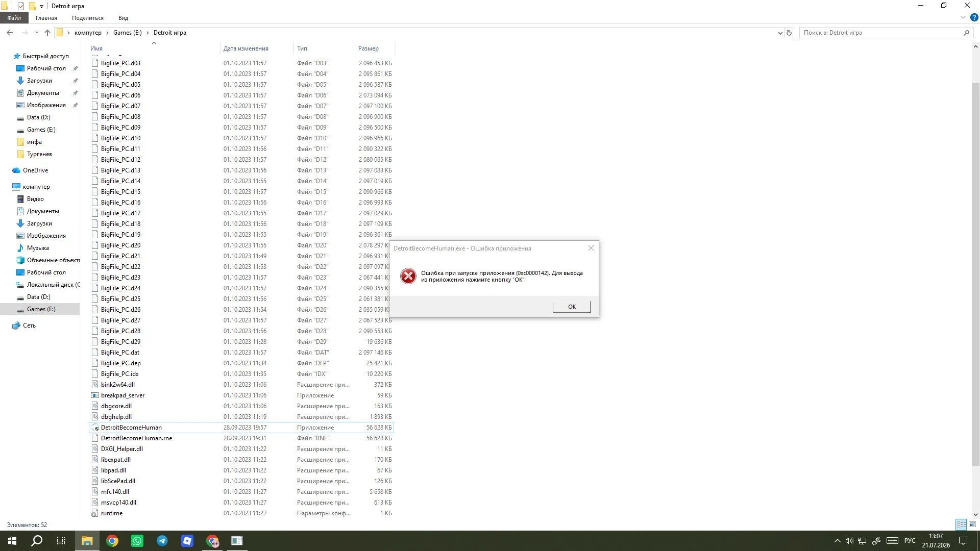Image resolution: width=980 pixels, height=551 pixels.
Task: Switch to the Главная ribbon tab
Action: [x=46, y=18]
